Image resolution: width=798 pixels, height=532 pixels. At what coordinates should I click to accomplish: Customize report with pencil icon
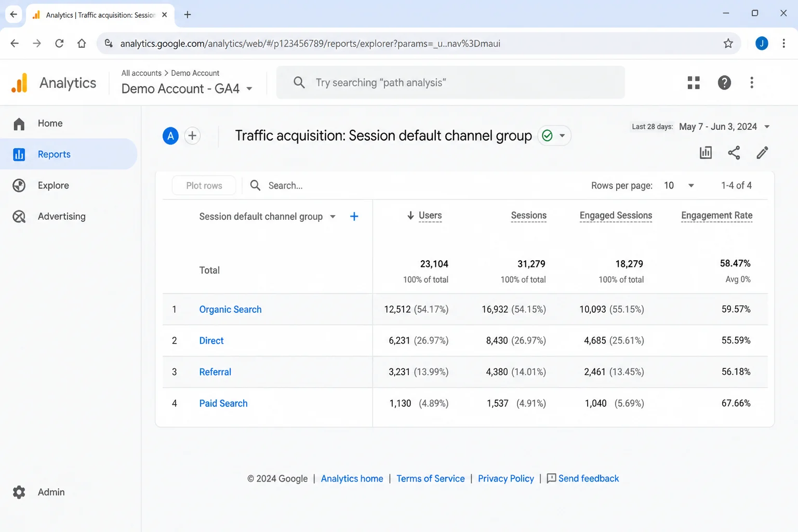[x=762, y=153]
